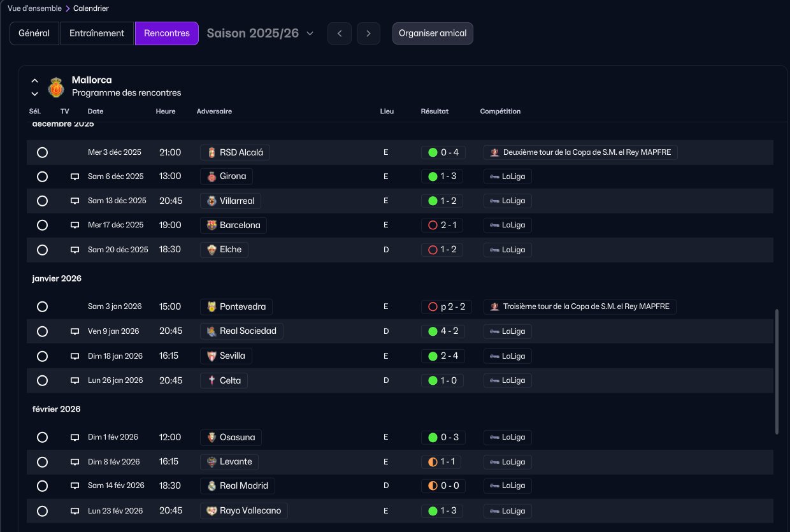Click the Organiser amical button
Screen dimensions: 790x532
tap(433, 33)
